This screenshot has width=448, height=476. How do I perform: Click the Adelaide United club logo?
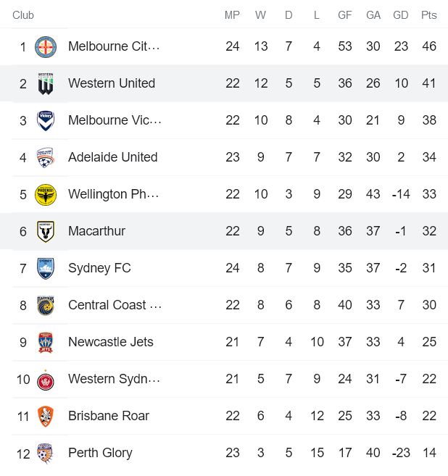pyautogui.click(x=46, y=157)
